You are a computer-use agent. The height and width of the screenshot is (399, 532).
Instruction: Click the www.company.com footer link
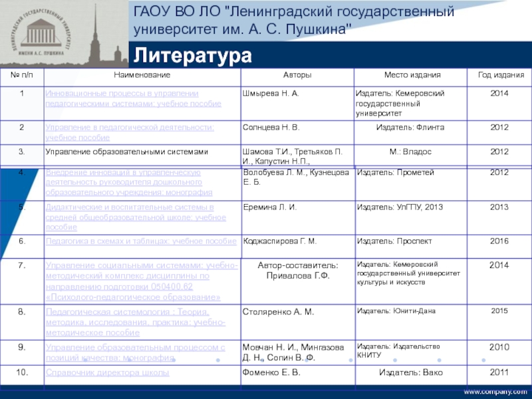point(495,392)
